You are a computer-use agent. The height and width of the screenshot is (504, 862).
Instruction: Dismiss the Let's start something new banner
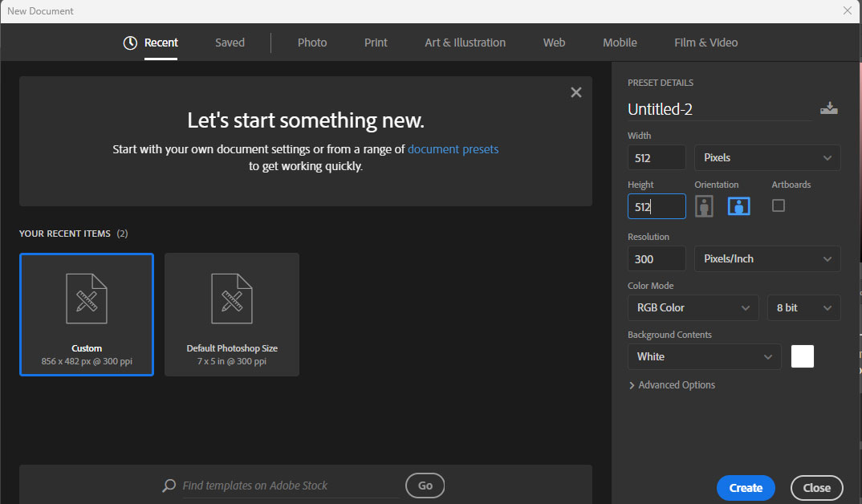tap(575, 92)
